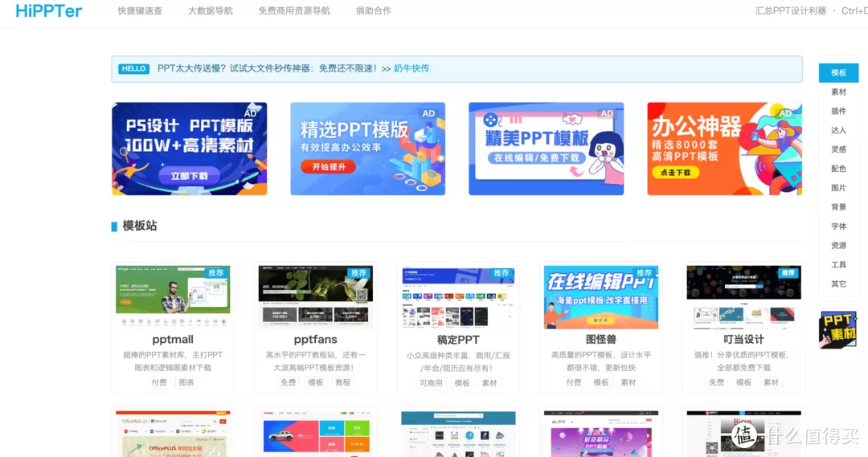
Task: Click the 叮当设计 title link
Action: pyautogui.click(x=744, y=339)
